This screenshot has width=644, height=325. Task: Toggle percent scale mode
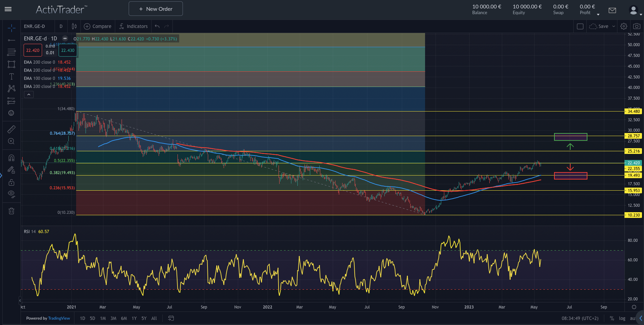612,318
